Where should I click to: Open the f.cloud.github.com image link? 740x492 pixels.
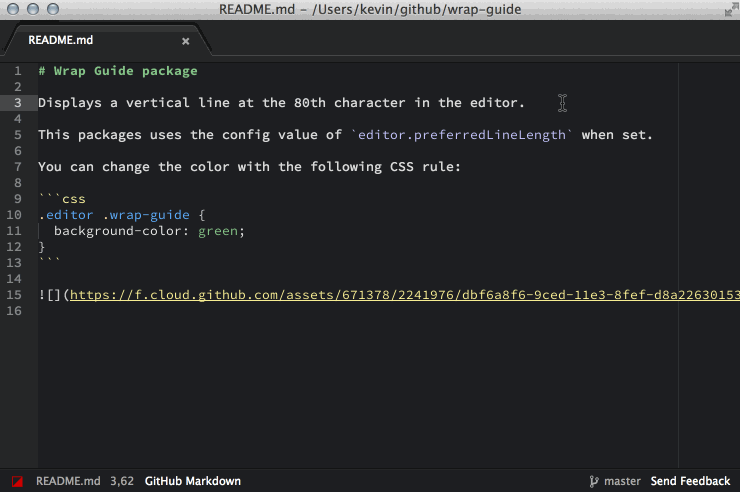(400, 295)
